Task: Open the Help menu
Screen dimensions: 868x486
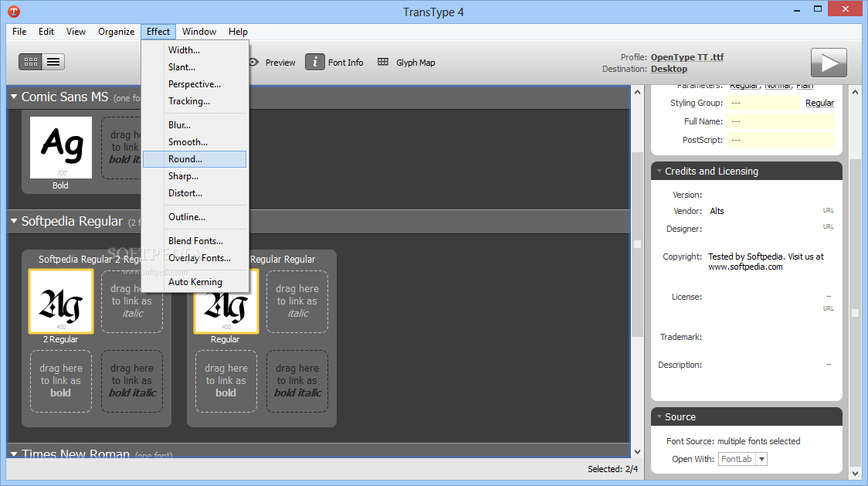Action: [x=238, y=32]
